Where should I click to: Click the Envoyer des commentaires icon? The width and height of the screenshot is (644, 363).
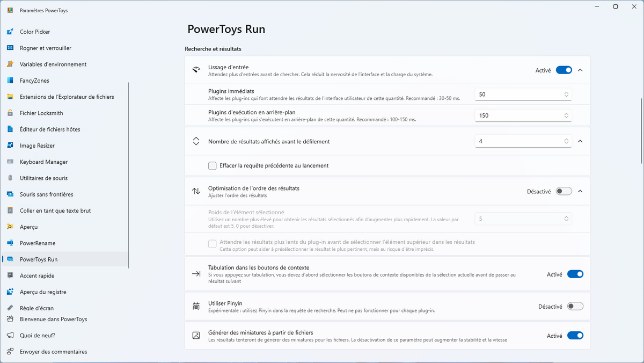(x=10, y=352)
